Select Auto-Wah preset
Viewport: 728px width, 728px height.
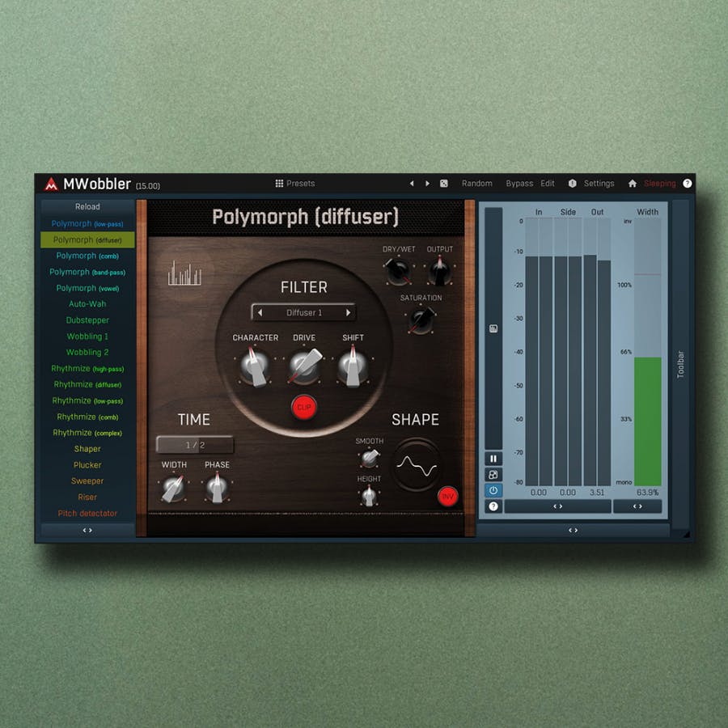coord(87,303)
